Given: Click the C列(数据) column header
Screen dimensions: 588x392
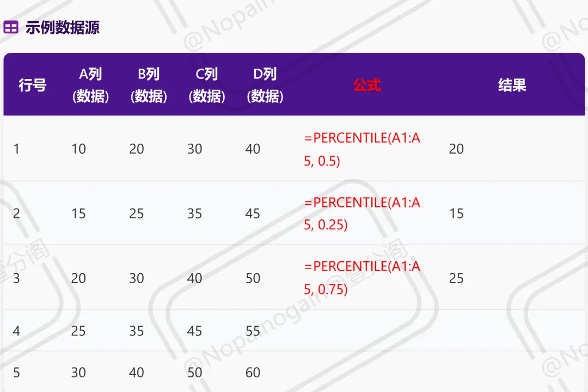Looking at the screenshot, I should pyautogui.click(x=207, y=85).
